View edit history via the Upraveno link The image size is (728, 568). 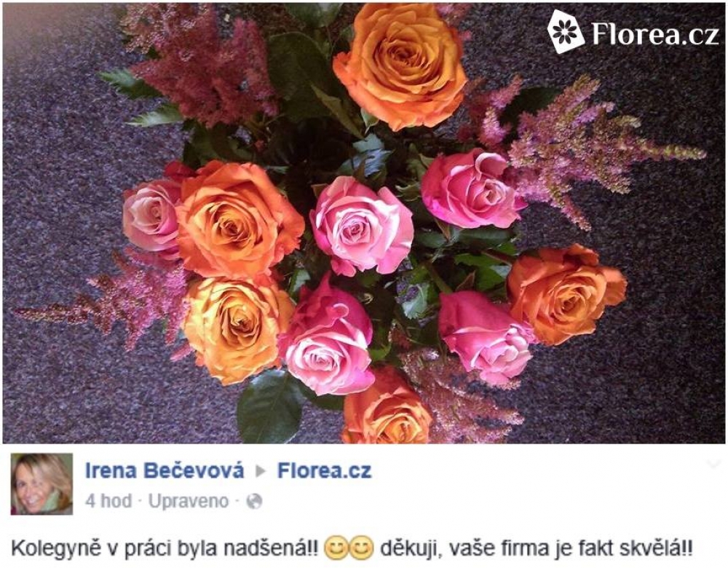(x=189, y=501)
